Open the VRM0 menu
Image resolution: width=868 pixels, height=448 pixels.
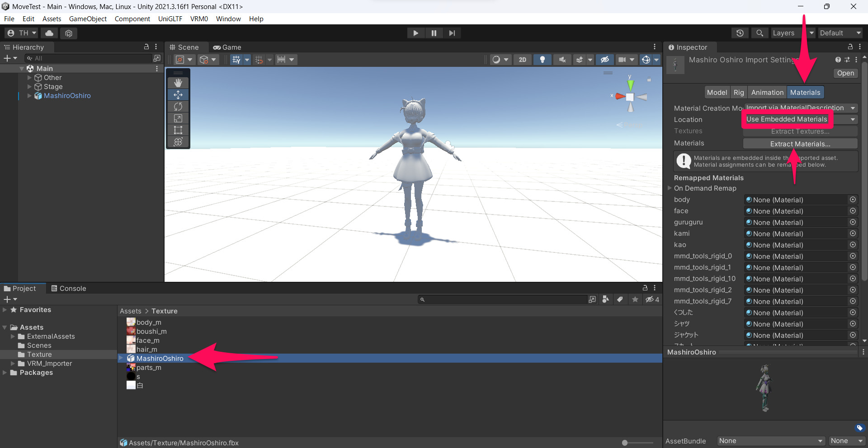[199, 19]
